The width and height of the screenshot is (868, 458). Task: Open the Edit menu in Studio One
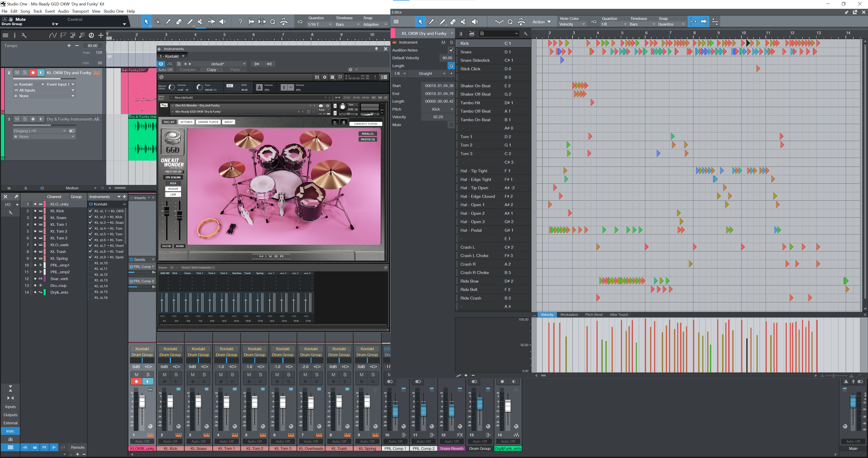click(13, 12)
